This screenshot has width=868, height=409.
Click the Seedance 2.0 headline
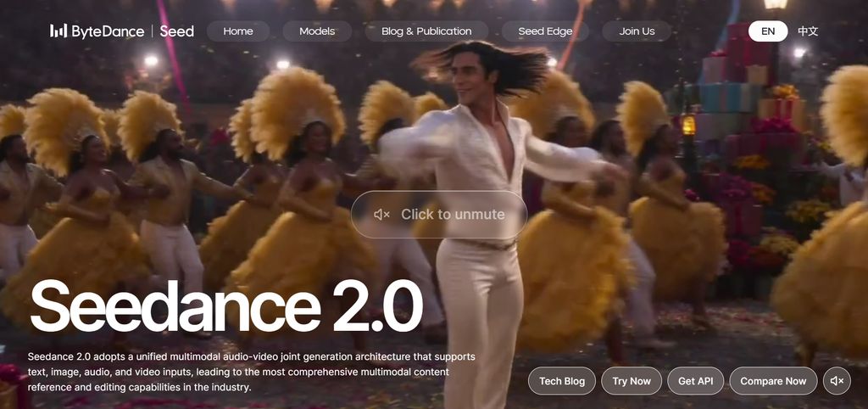[226, 306]
